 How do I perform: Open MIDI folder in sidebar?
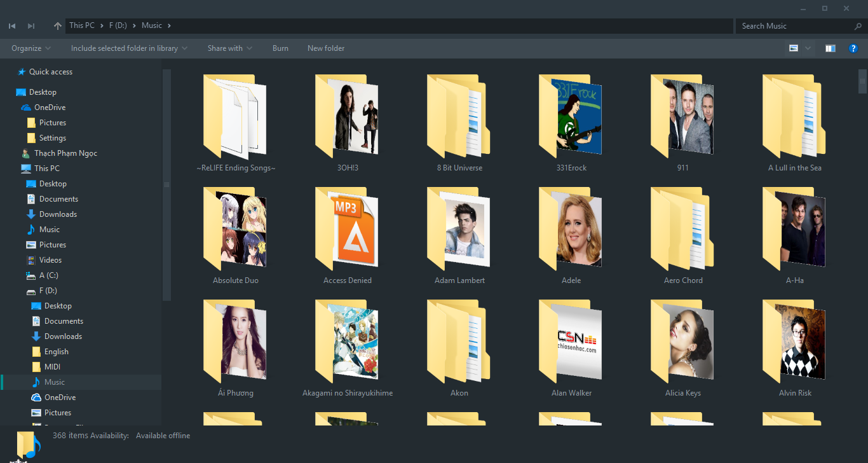tap(53, 367)
